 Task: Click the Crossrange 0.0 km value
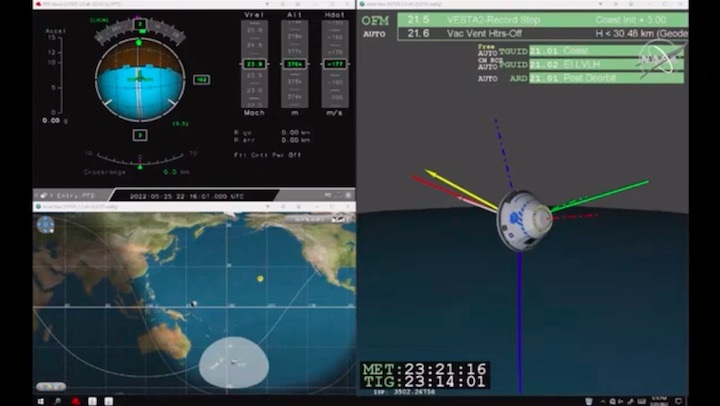(x=176, y=172)
